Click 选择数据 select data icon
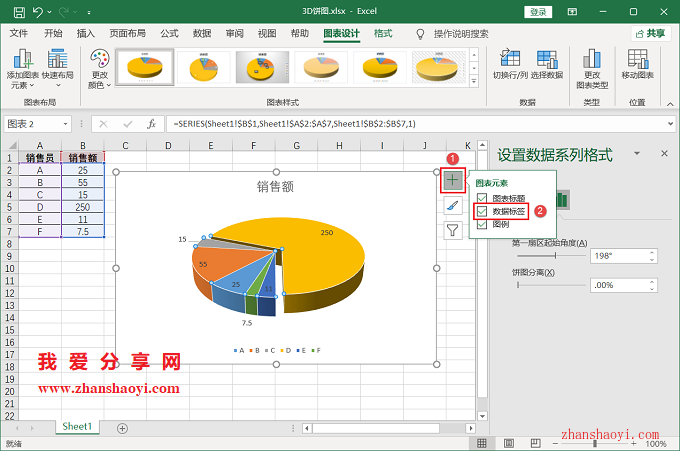 click(547, 64)
